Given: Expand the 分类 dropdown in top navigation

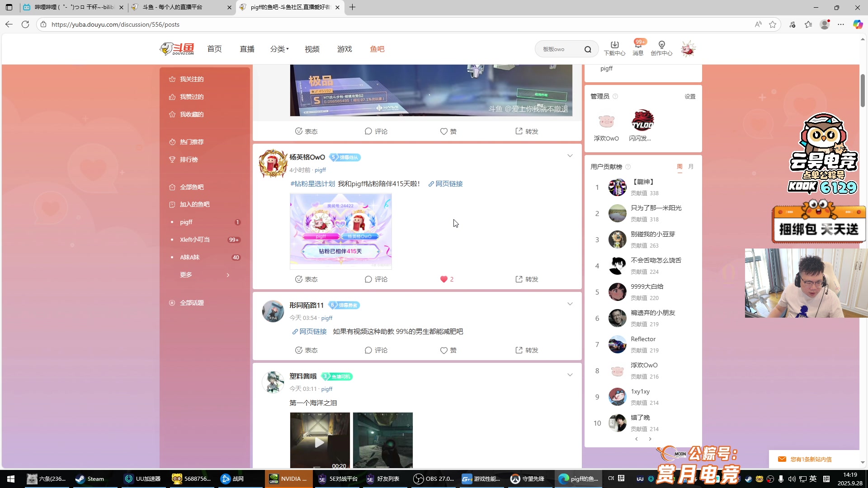Looking at the screenshot, I should pyautogui.click(x=279, y=49).
